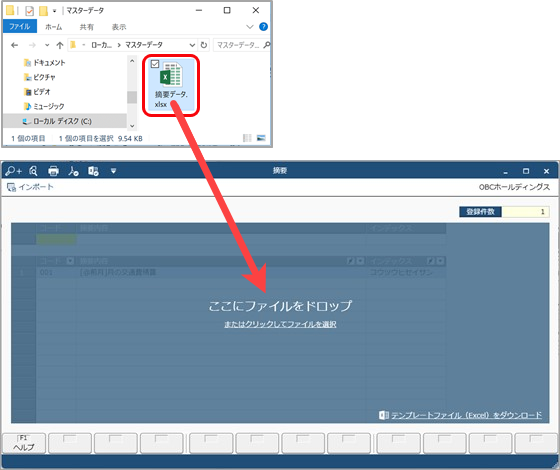Click the Excel export icon in the 摘要 toolbar
560x470 pixels.
point(93,171)
